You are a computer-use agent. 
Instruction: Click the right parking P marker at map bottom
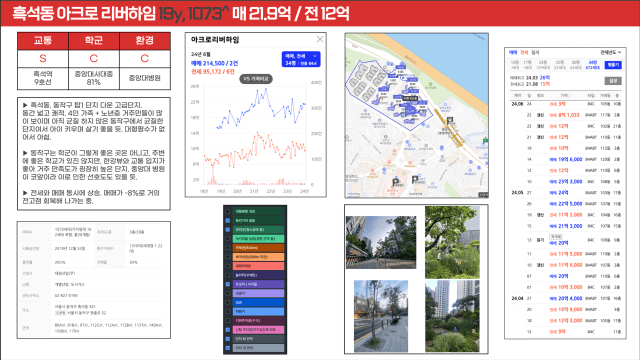415,179
